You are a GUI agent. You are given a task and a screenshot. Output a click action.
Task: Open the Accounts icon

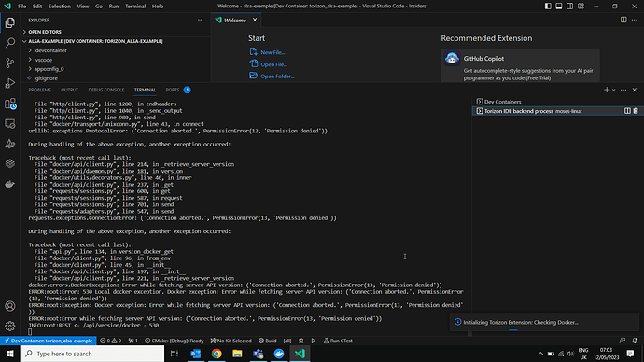(x=10, y=306)
